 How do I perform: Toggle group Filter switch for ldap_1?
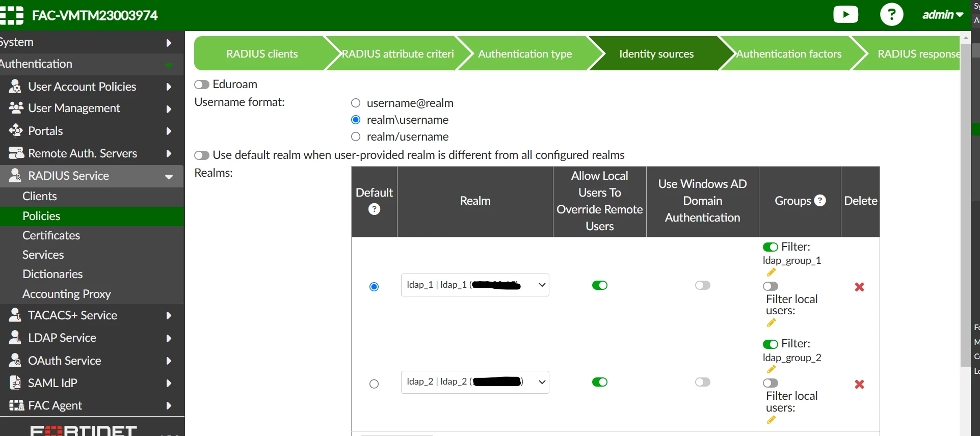point(771,247)
